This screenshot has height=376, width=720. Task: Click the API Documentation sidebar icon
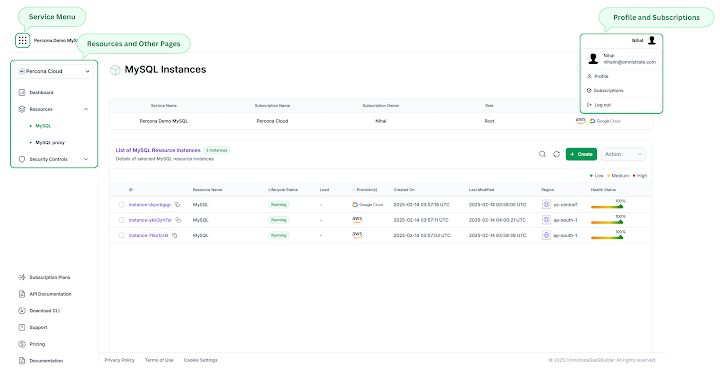point(22,294)
